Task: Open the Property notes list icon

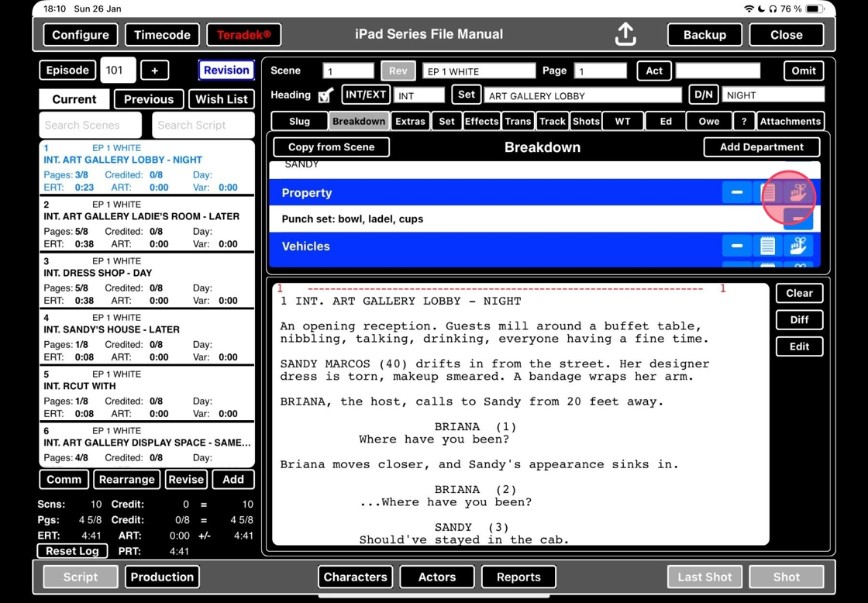Action: 768,192
